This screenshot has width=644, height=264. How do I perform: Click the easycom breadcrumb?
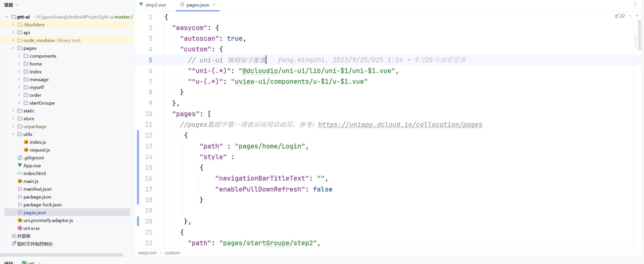[147, 253]
